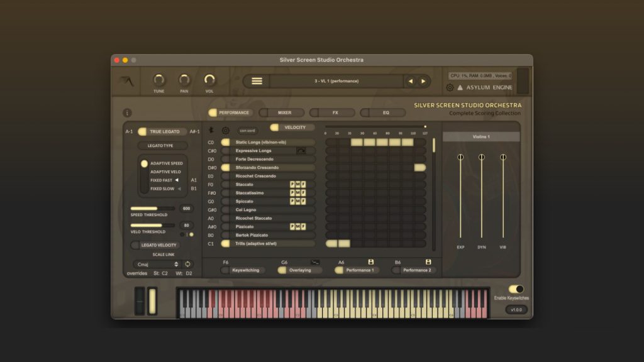Enable Expressive Longs articulation
Viewport: 644px width, 362px height.
[225, 151]
